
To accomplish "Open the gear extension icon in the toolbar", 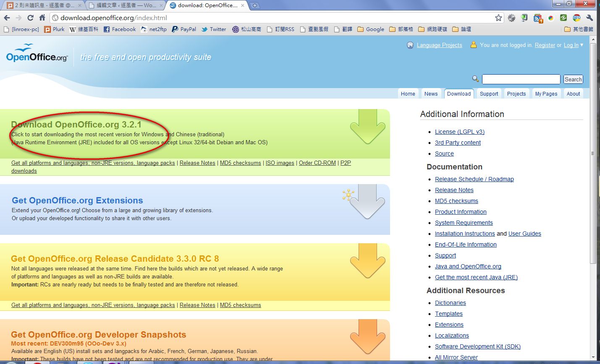I will click(511, 18).
